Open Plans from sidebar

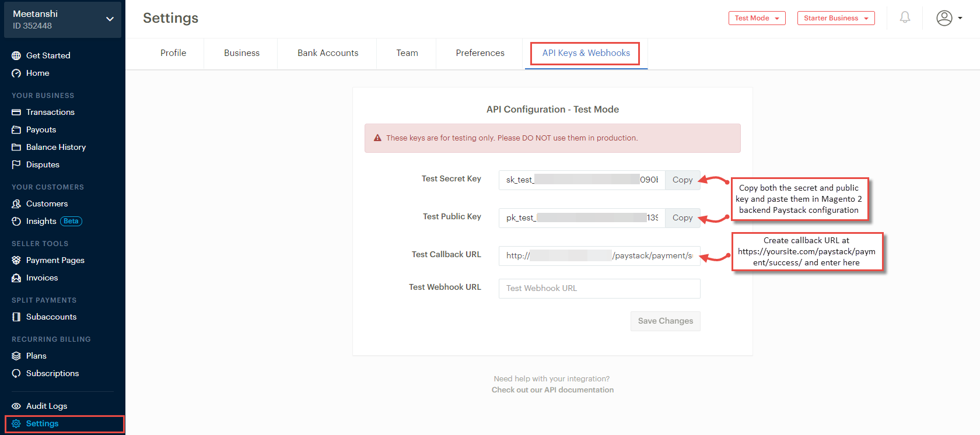click(x=36, y=356)
